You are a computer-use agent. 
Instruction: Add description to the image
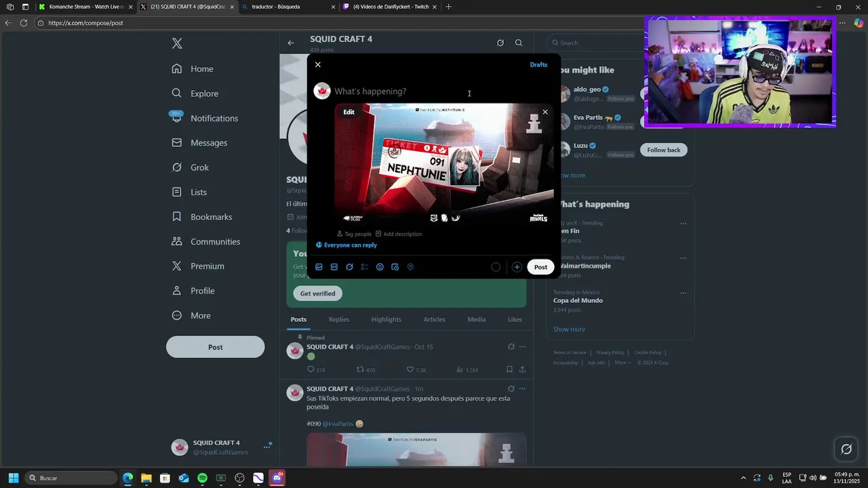click(x=399, y=234)
